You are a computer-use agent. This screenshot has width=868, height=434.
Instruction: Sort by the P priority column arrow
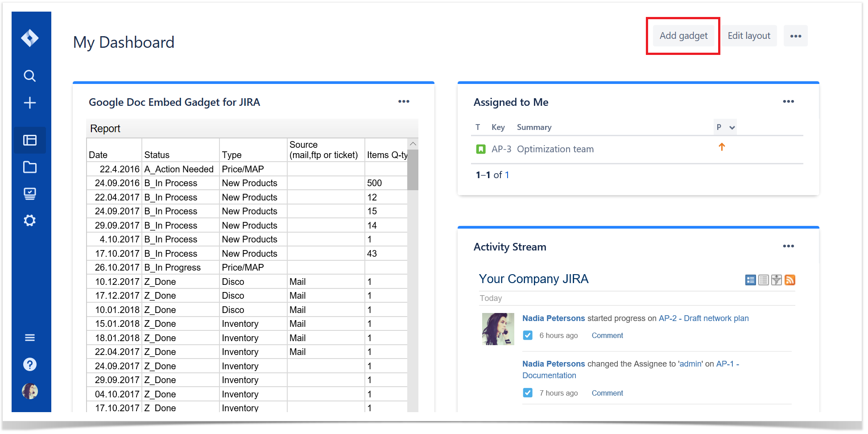[x=732, y=127]
